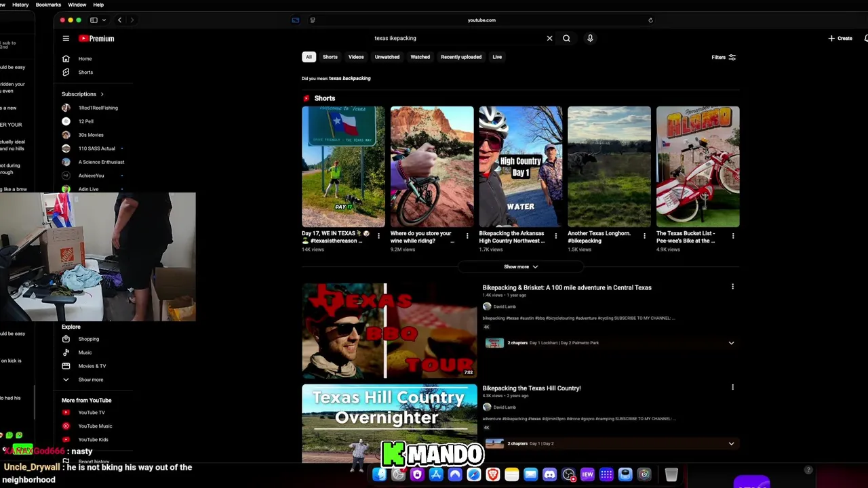Select the Videos filter chip
Image resolution: width=868 pixels, height=488 pixels.
coord(356,57)
